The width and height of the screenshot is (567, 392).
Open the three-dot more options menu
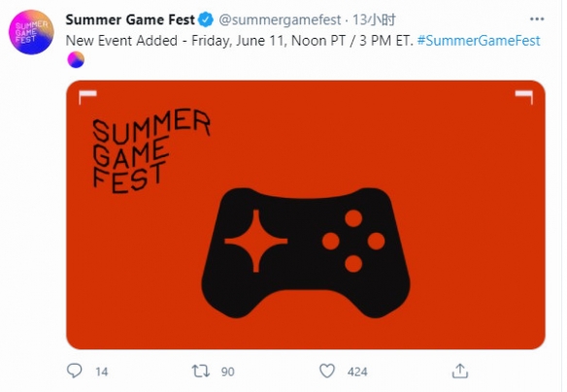[x=537, y=19]
